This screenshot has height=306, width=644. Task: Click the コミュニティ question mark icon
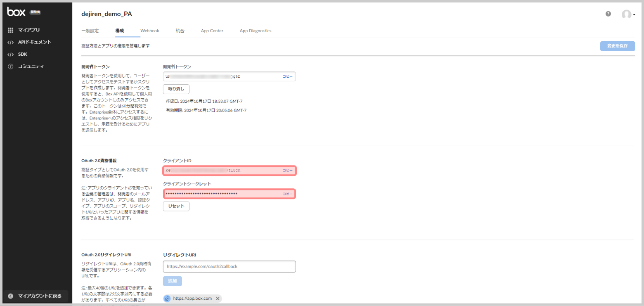tap(11, 66)
